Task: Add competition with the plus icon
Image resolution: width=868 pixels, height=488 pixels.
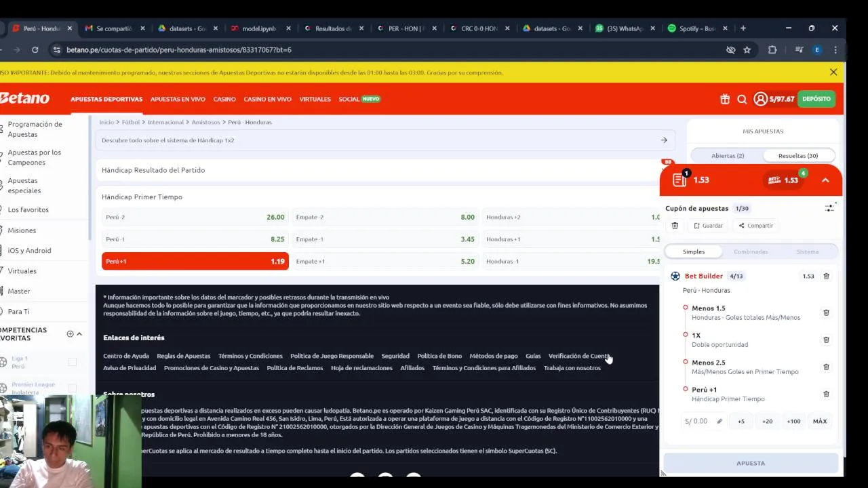Action: tap(70, 333)
